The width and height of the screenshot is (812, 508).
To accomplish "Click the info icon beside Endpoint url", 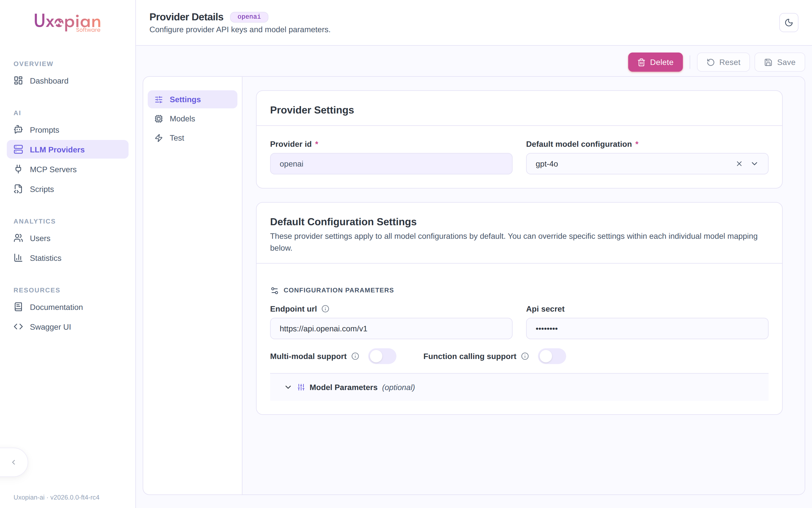I will pos(325,309).
